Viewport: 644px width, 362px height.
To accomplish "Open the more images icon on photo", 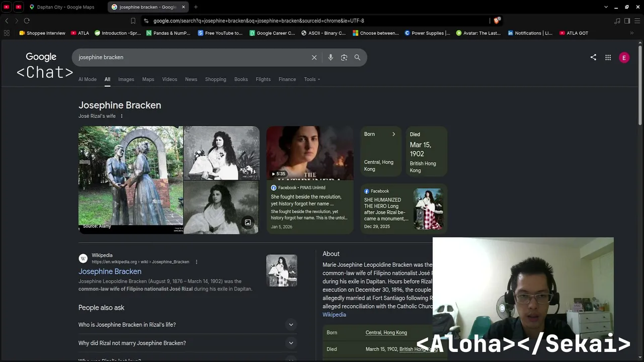I will click(x=248, y=222).
